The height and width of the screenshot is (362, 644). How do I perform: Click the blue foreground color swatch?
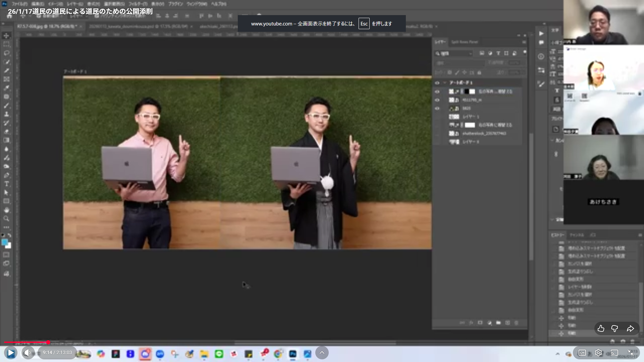tap(5, 242)
